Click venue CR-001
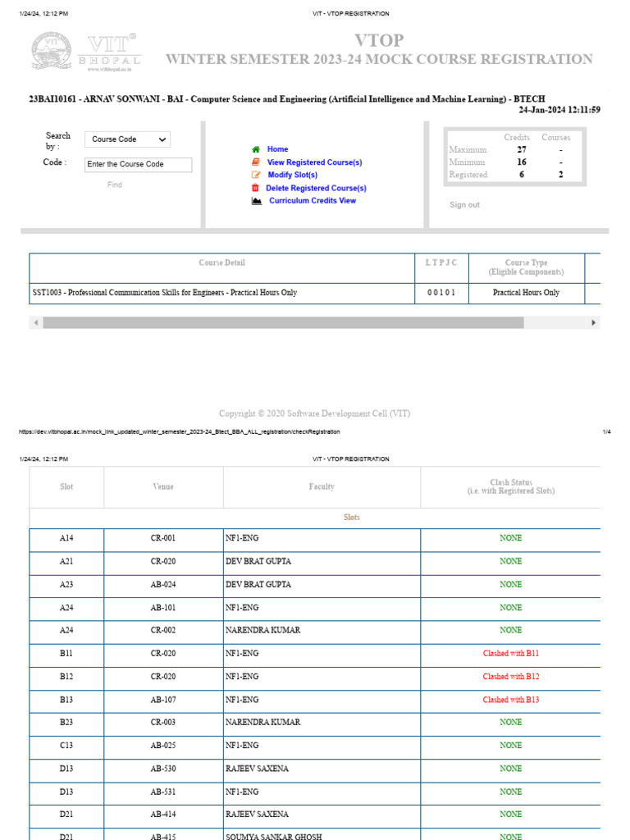 [163, 538]
